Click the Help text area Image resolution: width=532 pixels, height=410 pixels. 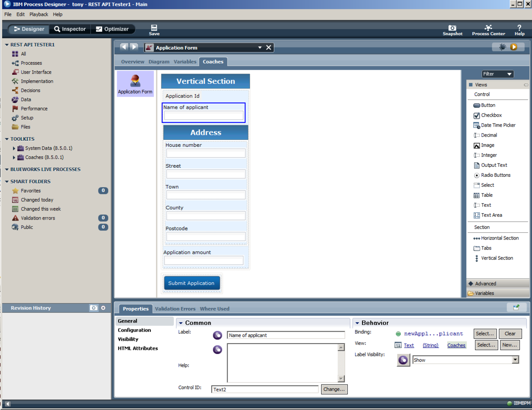[x=283, y=363]
